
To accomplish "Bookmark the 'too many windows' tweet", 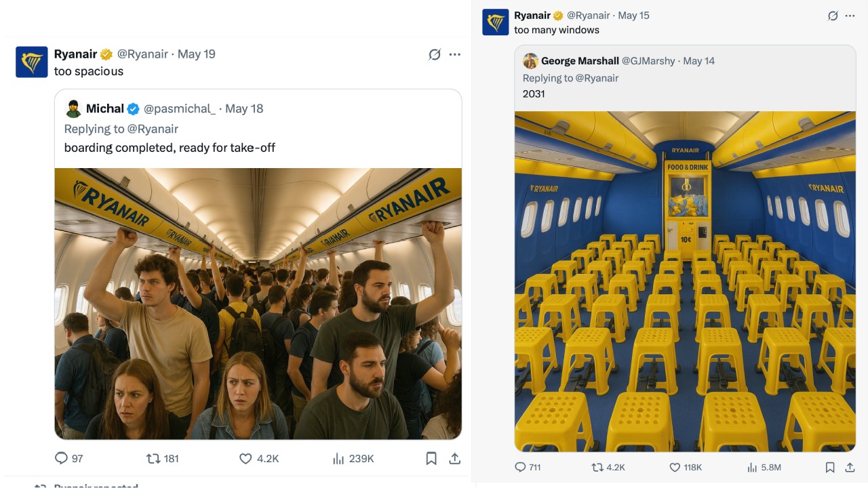I will pos(830,467).
